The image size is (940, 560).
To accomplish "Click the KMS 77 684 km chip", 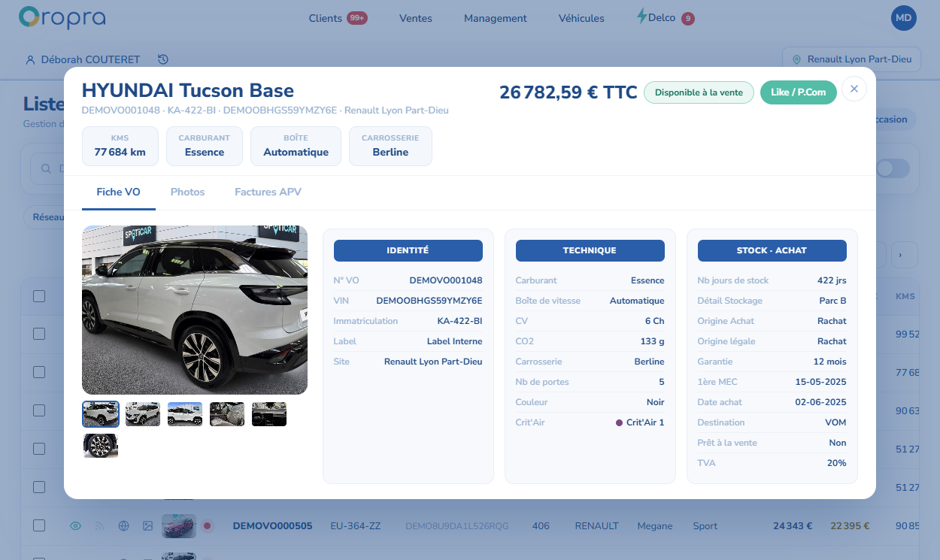I will (120, 146).
